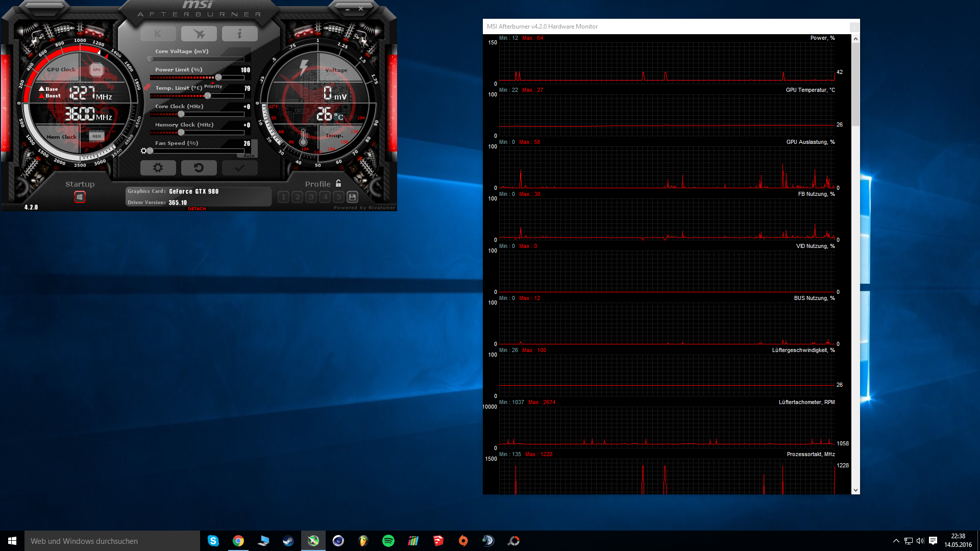
Task: Click the 'FB Nutzung, %' graph label
Action: click(817, 194)
